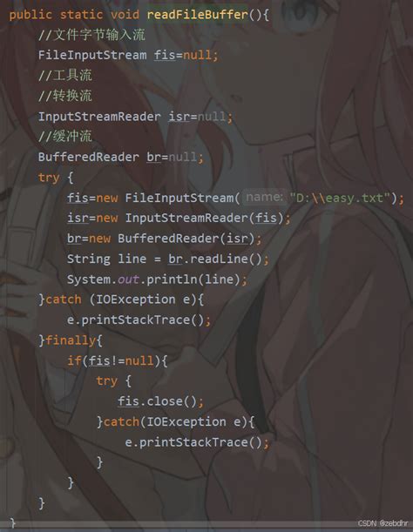Click the comment '//文件字节输入流'

click(x=91, y=35)
